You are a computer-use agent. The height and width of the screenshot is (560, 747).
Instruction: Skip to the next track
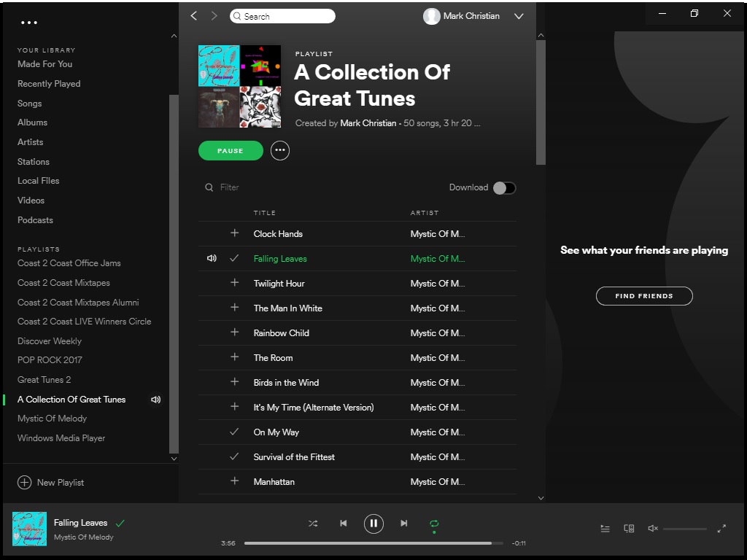pyautogui.click(x=404, y=524)
